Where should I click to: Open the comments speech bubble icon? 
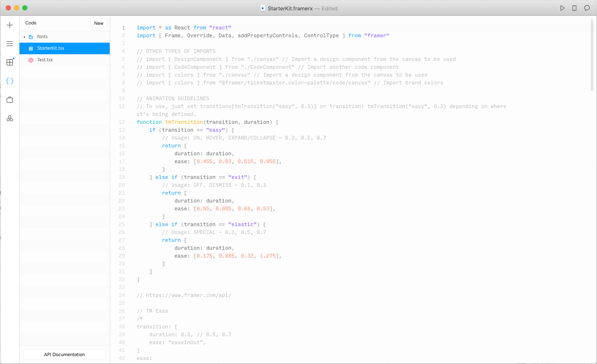(x=587, y=8)
